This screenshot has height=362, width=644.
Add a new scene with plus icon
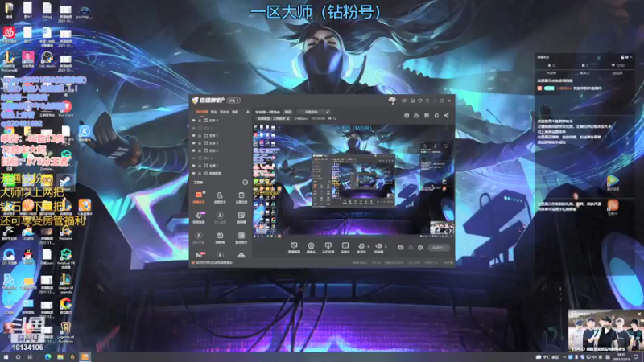point(247,112)
